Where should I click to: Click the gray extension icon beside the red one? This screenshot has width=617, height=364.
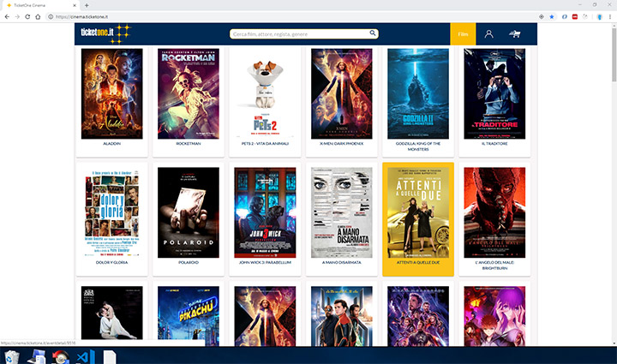pos(585,16)
